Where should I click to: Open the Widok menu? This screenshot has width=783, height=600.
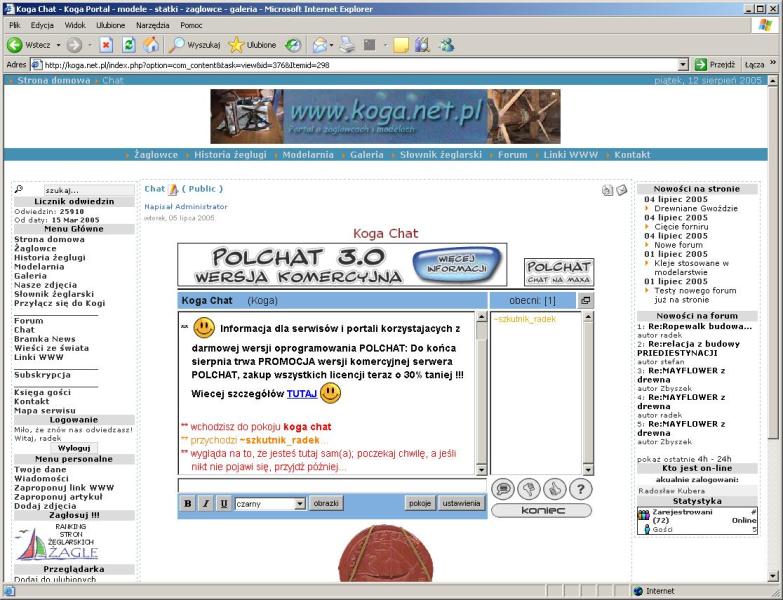point(75,25)
